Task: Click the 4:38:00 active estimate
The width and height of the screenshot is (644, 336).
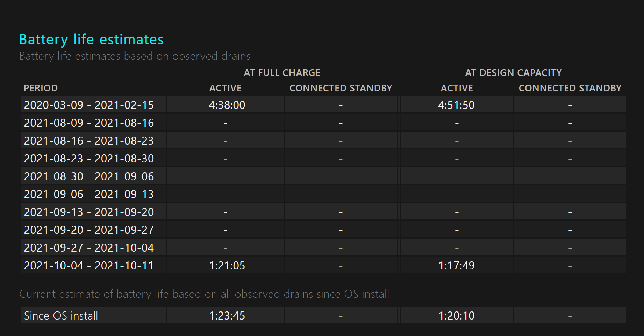Action: (x=227, y=105)
